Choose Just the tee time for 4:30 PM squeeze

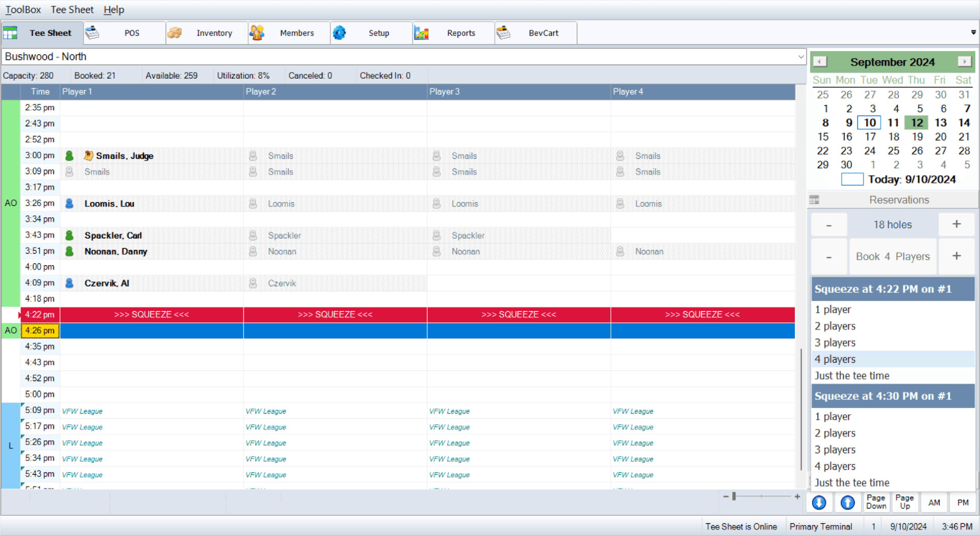[851, 482]
